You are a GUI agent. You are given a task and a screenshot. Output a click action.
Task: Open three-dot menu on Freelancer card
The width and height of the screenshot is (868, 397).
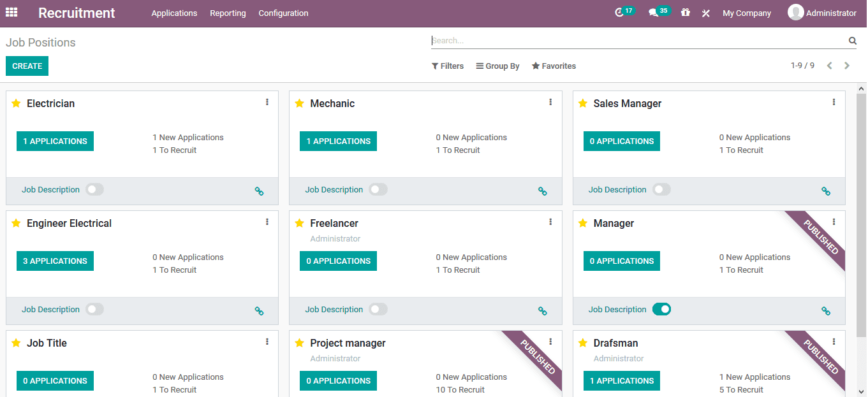(x=550, y=222)
